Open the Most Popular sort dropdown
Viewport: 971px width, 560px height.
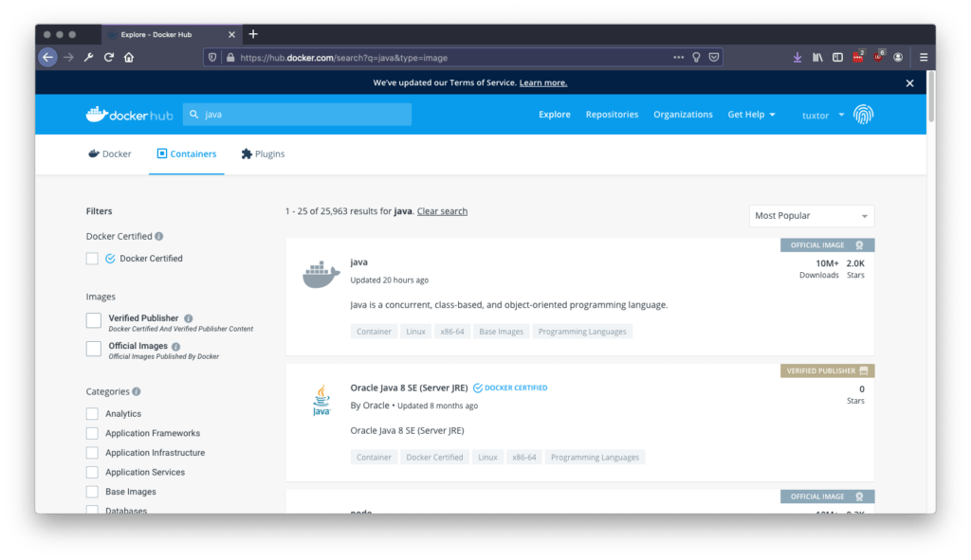812,216
